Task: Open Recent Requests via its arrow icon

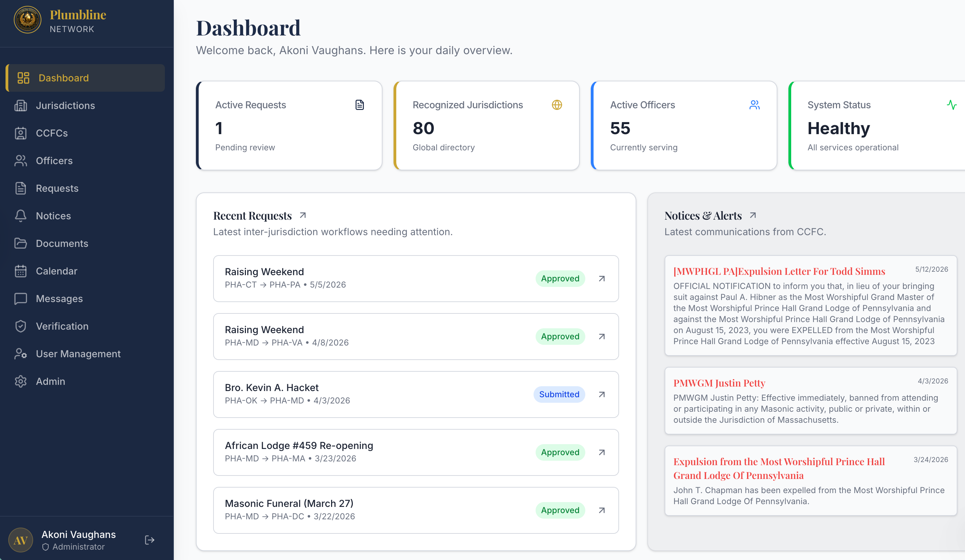Action: click(x=303, y=216)
